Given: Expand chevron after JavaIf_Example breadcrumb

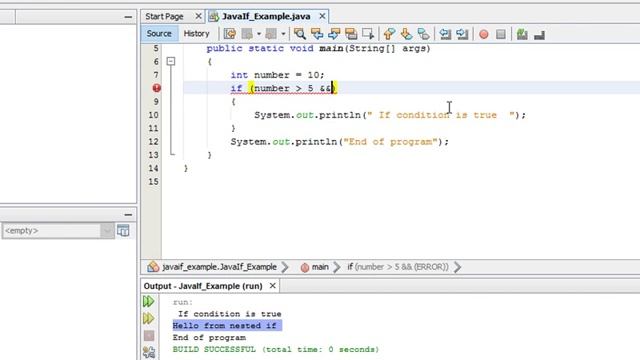Looking at the screenshot, I should pos(285,267).
